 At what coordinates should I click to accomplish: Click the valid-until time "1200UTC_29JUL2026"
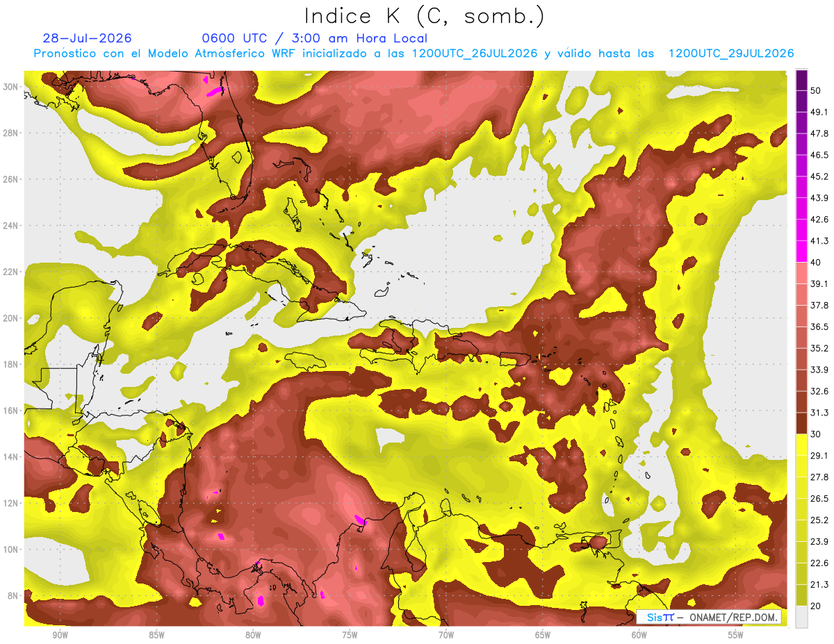pos(731,53)
